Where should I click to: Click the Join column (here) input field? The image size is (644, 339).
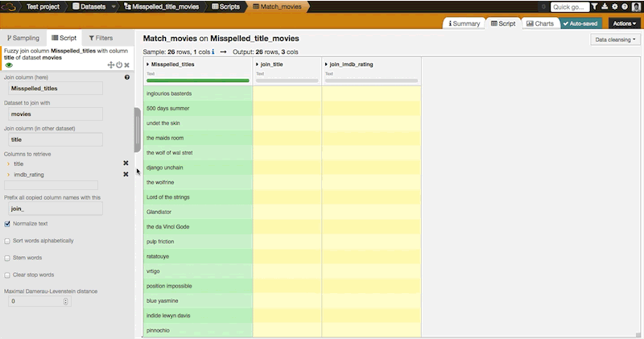click(56, 89)
